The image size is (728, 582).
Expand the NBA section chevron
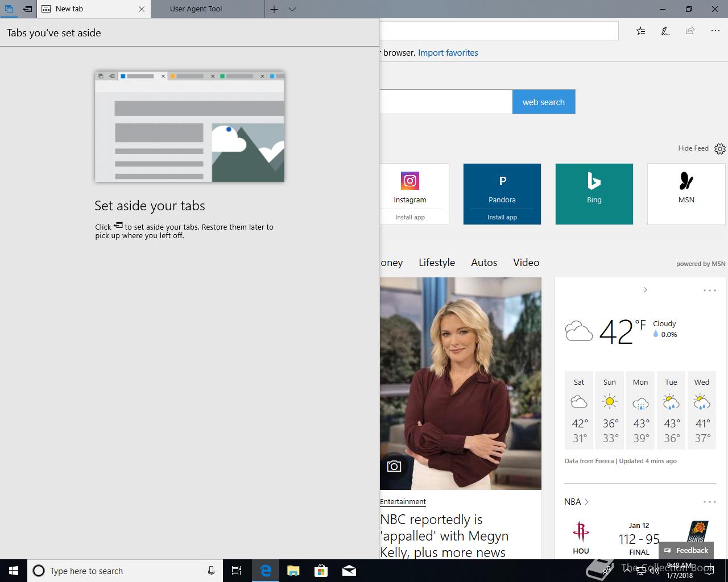(586, 502)
